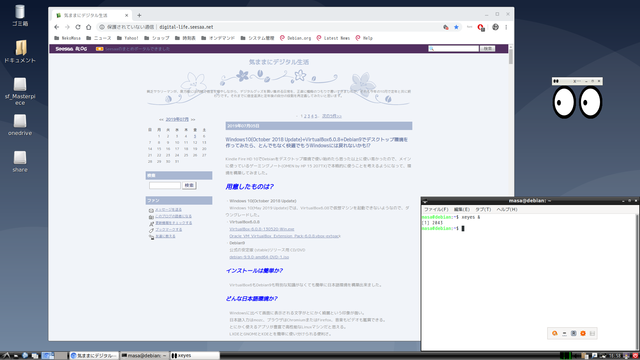Open the Debian.org bookmark
The image size is (640, 360).
point(295,38)
